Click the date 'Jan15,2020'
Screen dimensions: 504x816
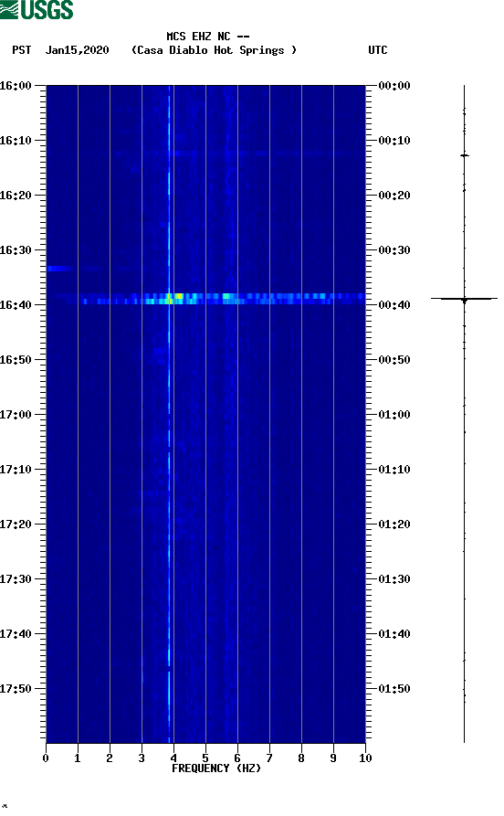[x=77, y=50]
